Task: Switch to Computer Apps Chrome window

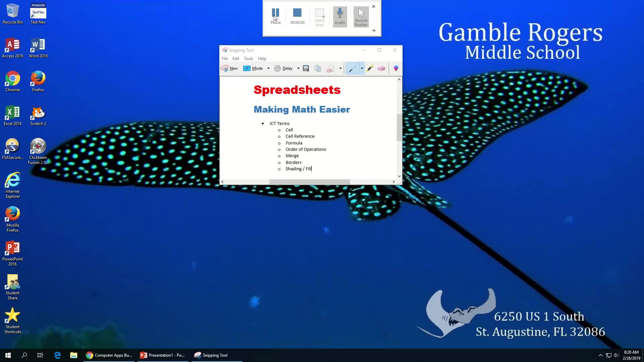Action: coord(109,355)
